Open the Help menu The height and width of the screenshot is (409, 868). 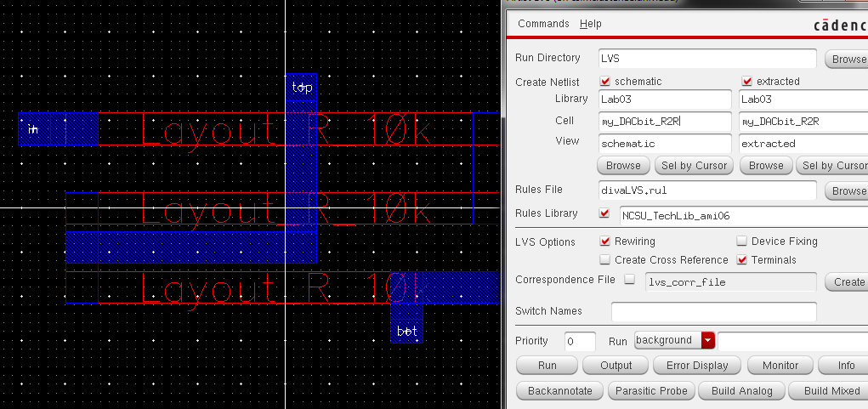[x=591, y=24]
